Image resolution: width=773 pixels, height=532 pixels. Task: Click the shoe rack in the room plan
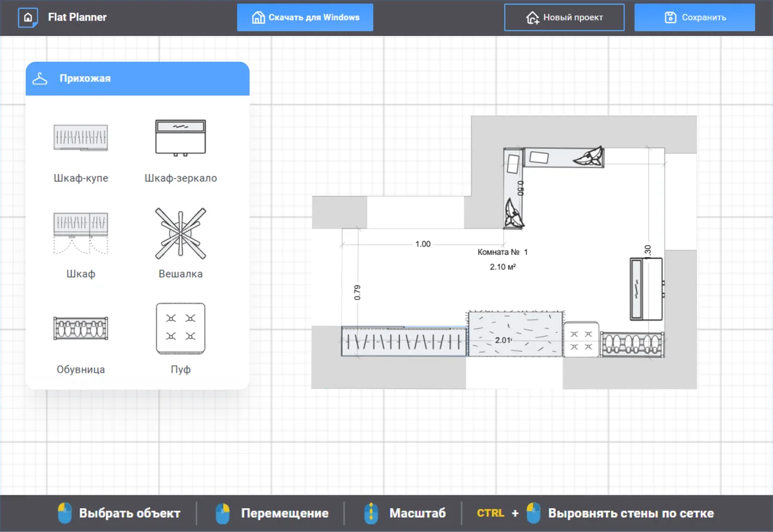(632, 345)
